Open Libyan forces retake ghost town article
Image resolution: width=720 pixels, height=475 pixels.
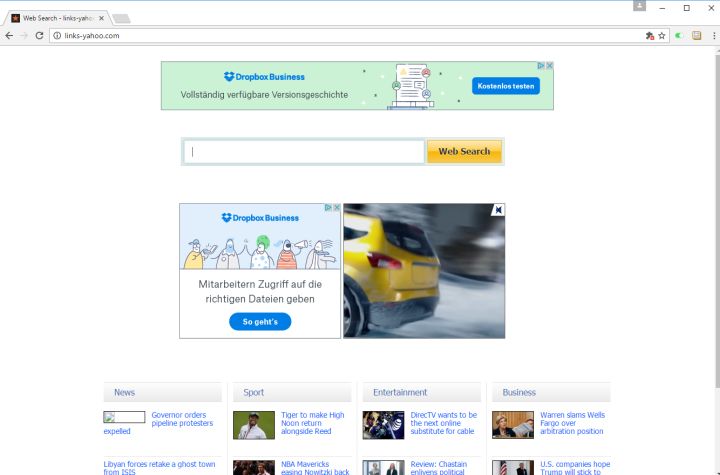(x=159, y=468)
